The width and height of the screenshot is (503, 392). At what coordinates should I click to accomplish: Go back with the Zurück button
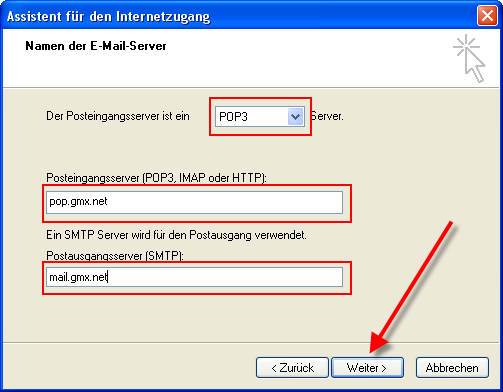292,368
